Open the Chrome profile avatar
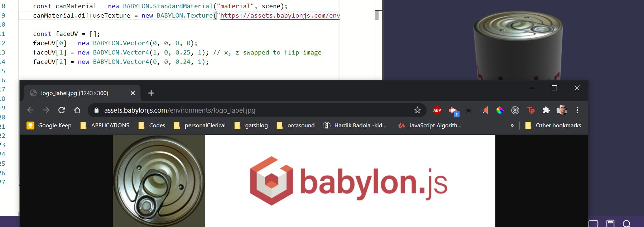Viewport: 644px width, 227px height. click(562, 110)
